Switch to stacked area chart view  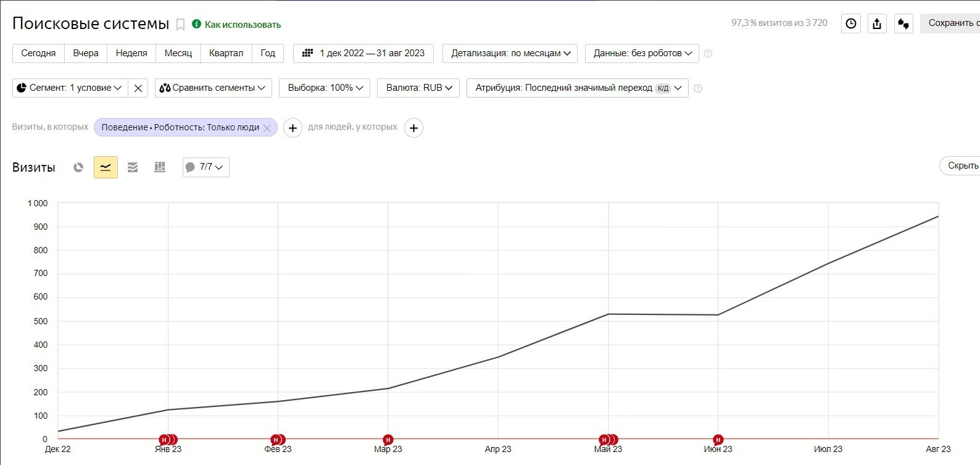click(x=133, y=167)
